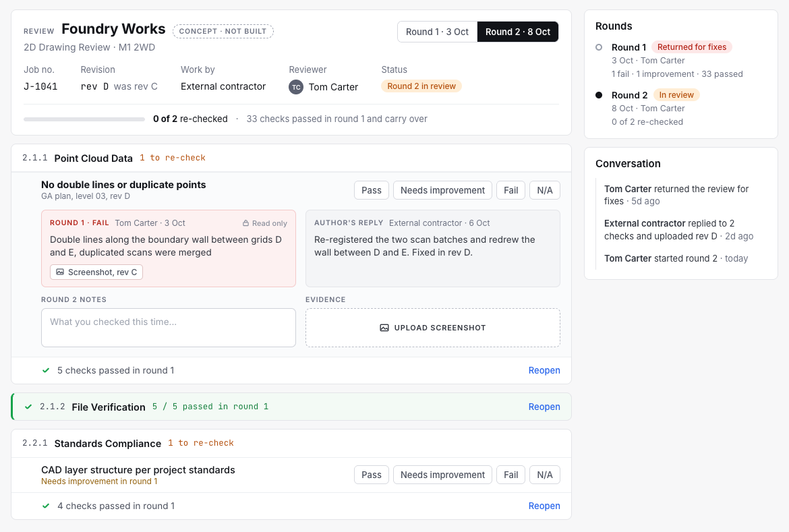The image size is (789, 532).
Task: Click green checkmark beside 4 checks passed
Action: click(x=46, y=506)
